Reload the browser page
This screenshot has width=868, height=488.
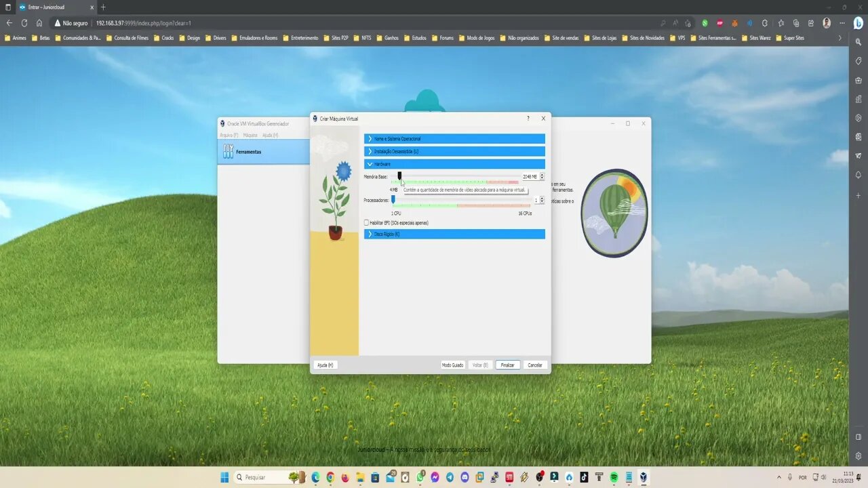[24, 22]
